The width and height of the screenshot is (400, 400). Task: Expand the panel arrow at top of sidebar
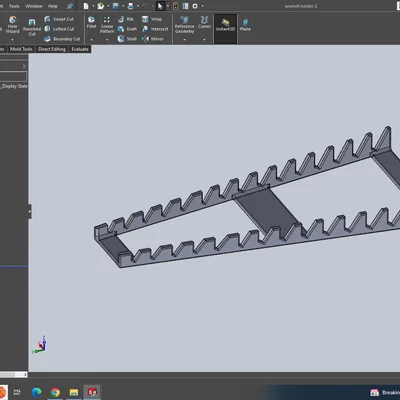[24, 66]
